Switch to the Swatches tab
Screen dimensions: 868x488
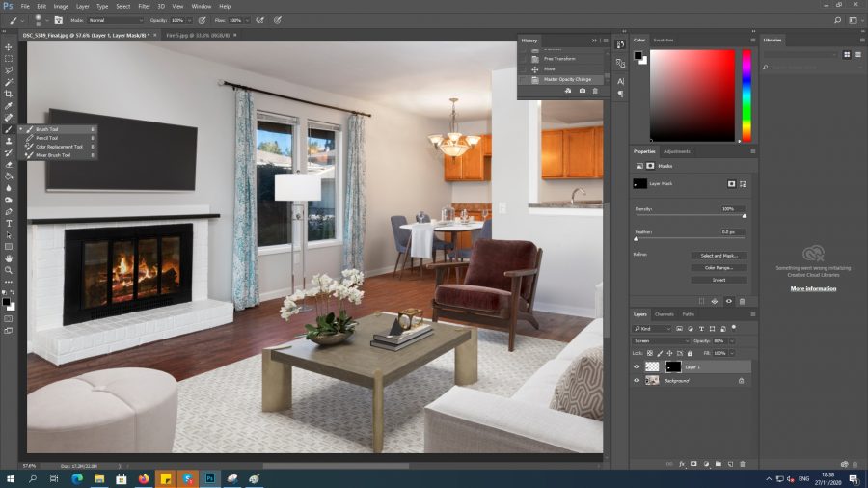click(x=664, y=40)
